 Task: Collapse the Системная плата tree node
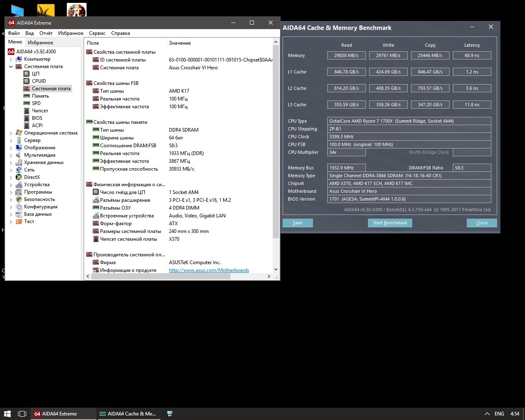tap(11, 66)
